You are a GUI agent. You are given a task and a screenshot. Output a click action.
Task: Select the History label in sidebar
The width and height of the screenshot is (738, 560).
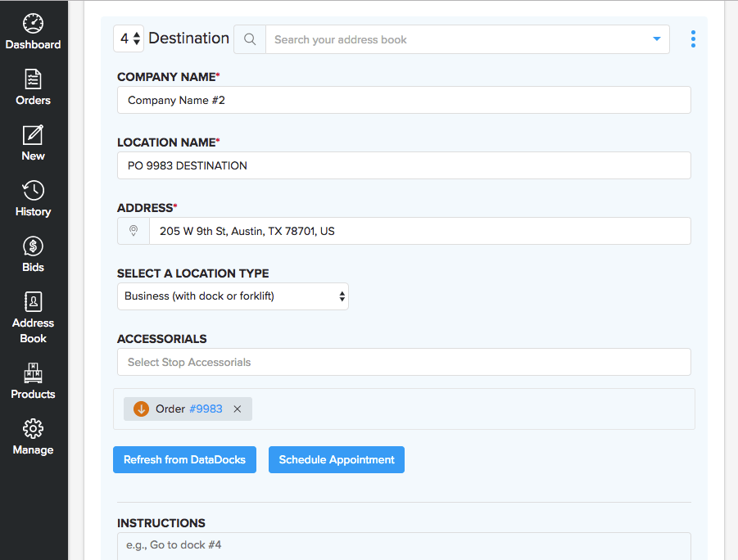coord(33,212)
